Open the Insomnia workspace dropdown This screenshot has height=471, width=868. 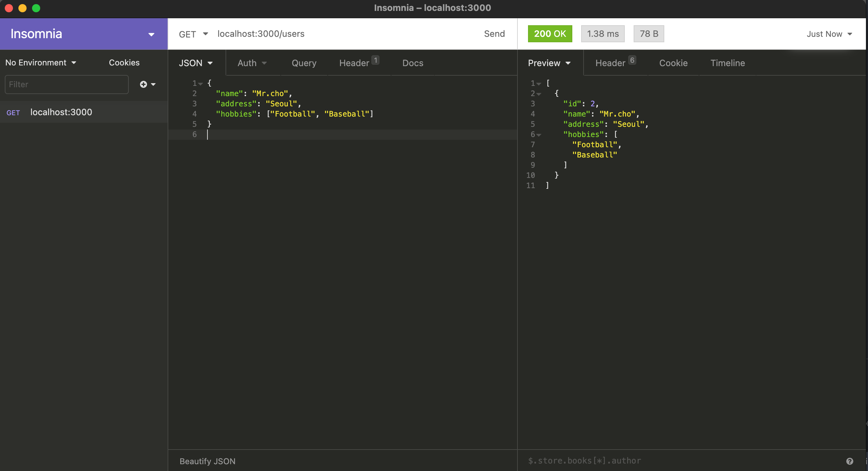click(151, 34)
